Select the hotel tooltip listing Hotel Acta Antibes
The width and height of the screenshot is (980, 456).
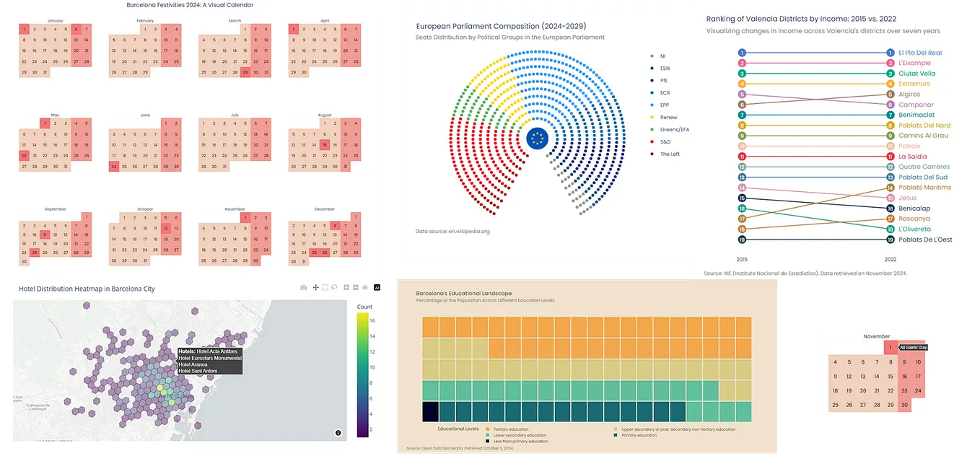pos(209,358)
